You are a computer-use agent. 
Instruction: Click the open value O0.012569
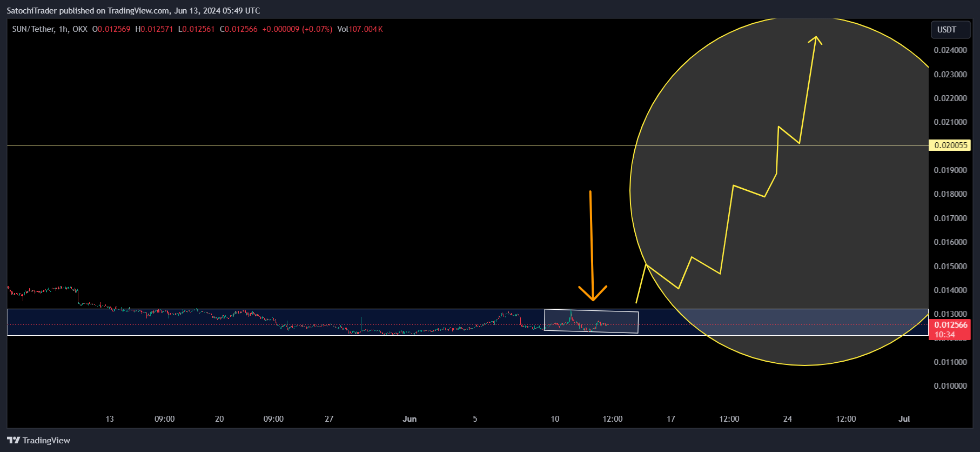pos(111,29)
